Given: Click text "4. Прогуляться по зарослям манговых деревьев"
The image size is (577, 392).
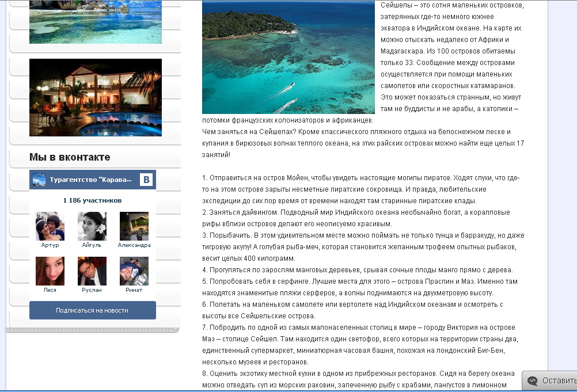Looking at the screenshot, I should tap(281, 270).
